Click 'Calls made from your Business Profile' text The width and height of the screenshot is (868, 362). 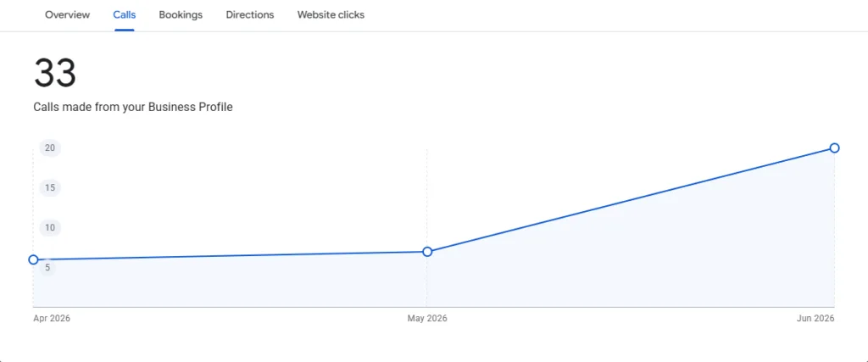tap(133, 108)
